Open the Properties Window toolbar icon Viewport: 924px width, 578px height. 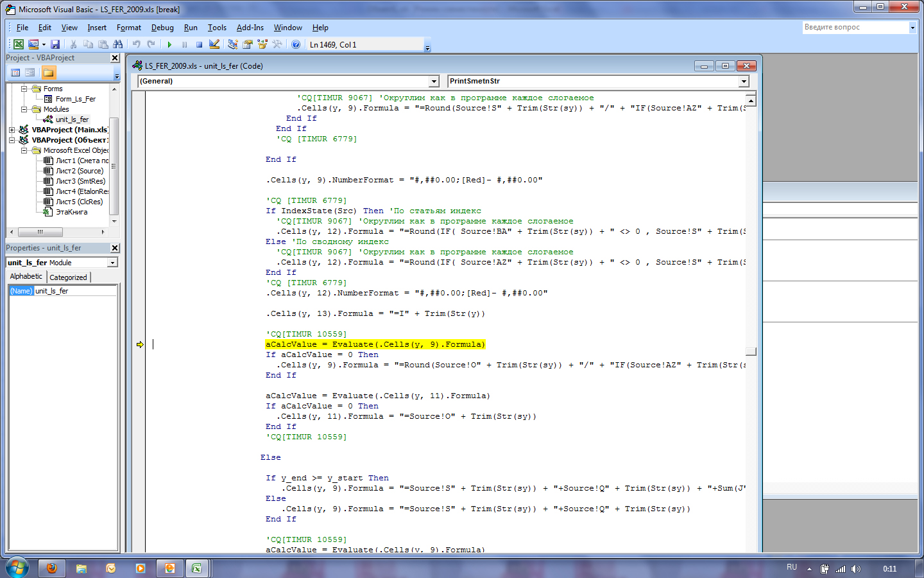247,44
